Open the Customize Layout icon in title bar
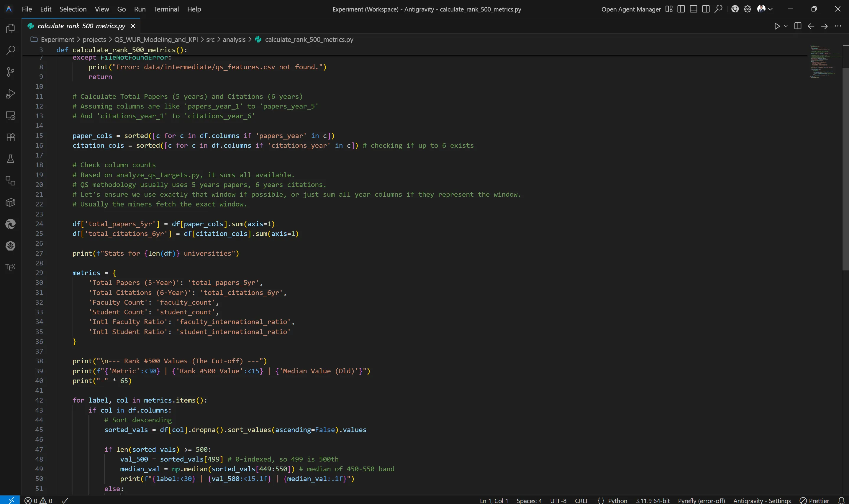The height and width of the screenshot is (504, 849). click(x=668, y=9)
